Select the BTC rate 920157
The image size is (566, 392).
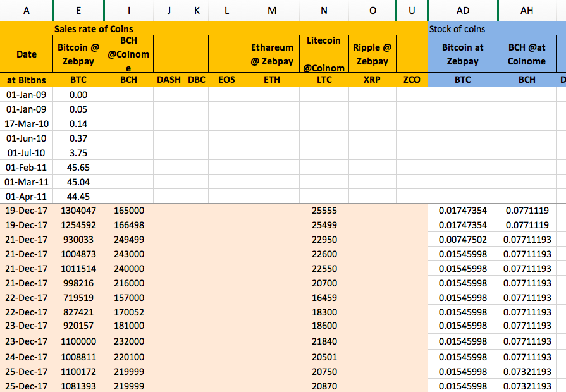pyautogui.click(x=78, y=326)
